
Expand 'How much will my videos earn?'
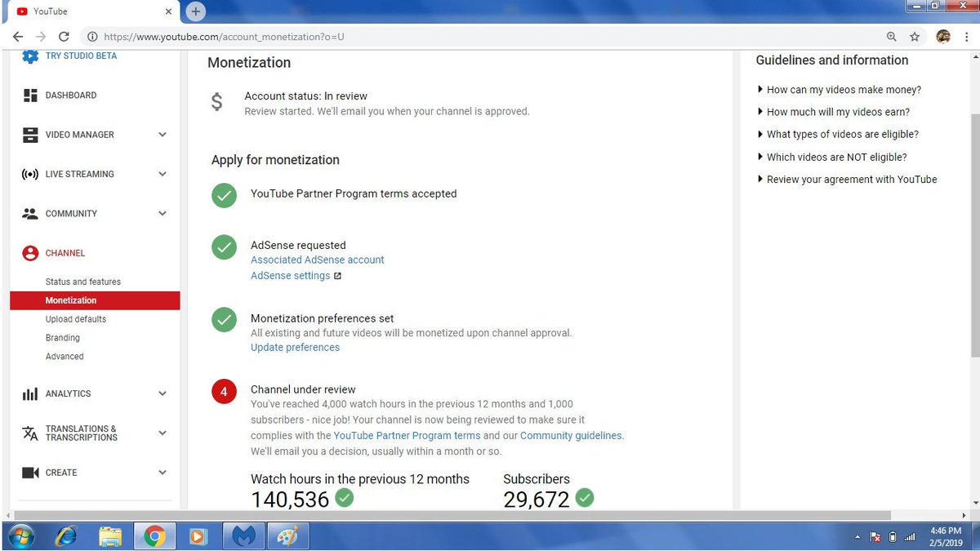pos(834,112)
